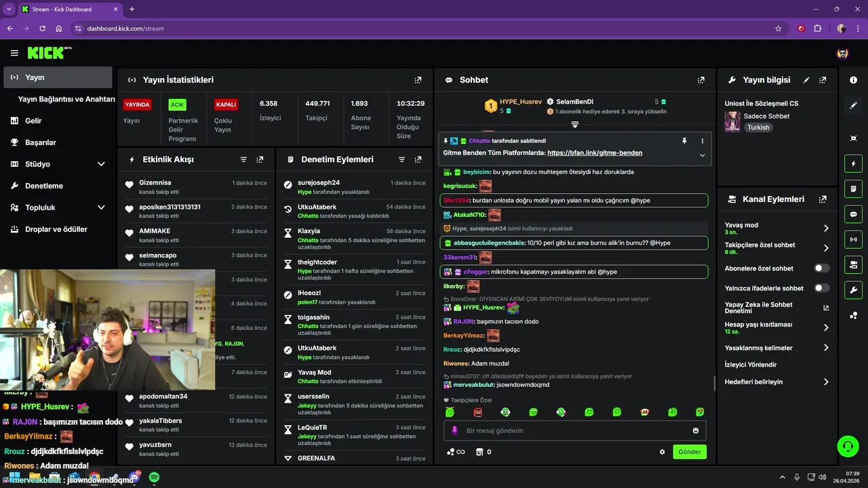The image size is (868, 488).
Task: Click the info icon in right rail
Action: [x=853, y=80]
